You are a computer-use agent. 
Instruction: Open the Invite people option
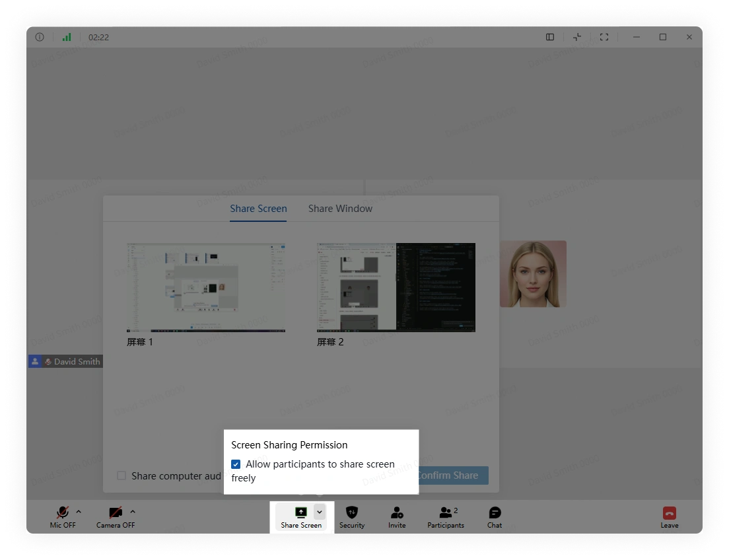coord(397,517)
